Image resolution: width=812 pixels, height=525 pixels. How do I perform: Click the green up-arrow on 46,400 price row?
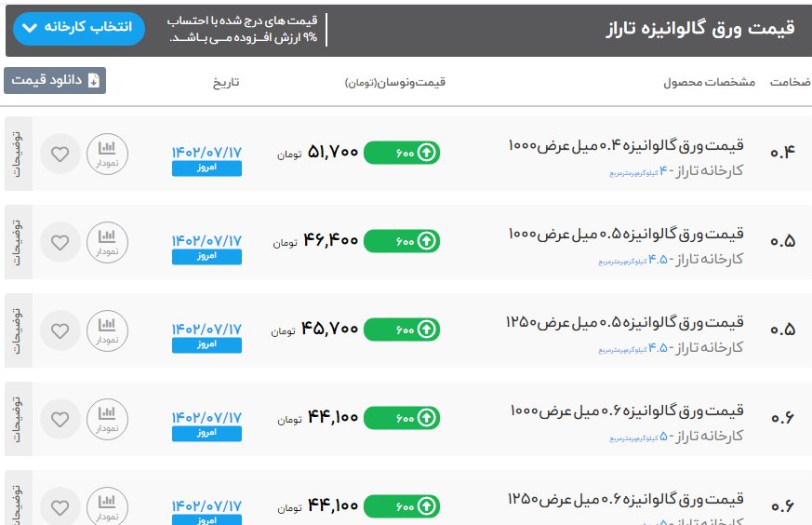(427, 241)
